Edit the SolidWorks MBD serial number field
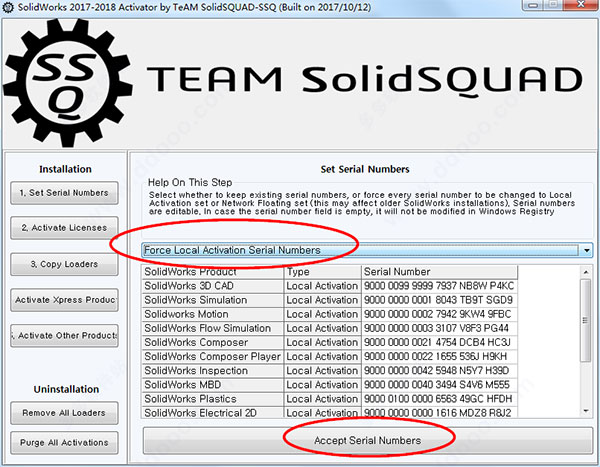The image size is (600, 467). click(x=439, y=385)
